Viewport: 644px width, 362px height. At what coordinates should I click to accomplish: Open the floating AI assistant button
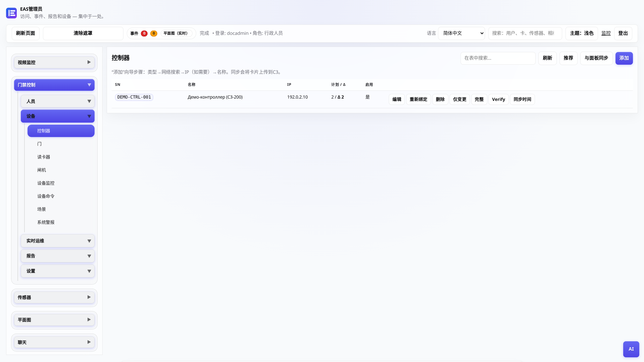[x=631, y=349]
